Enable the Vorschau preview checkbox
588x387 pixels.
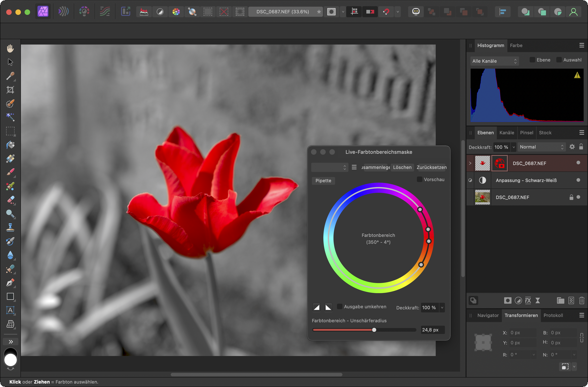coord(419,179)
